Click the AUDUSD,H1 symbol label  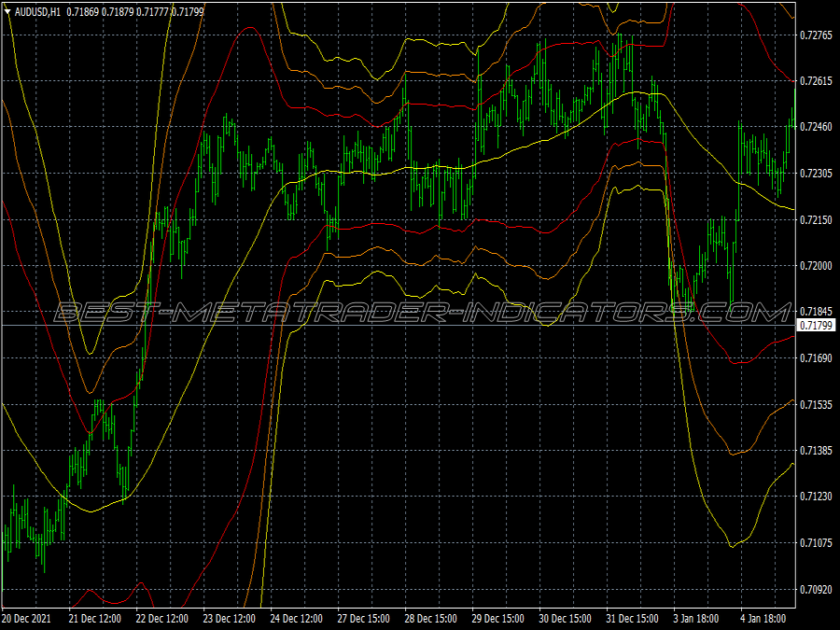(37, 12)
